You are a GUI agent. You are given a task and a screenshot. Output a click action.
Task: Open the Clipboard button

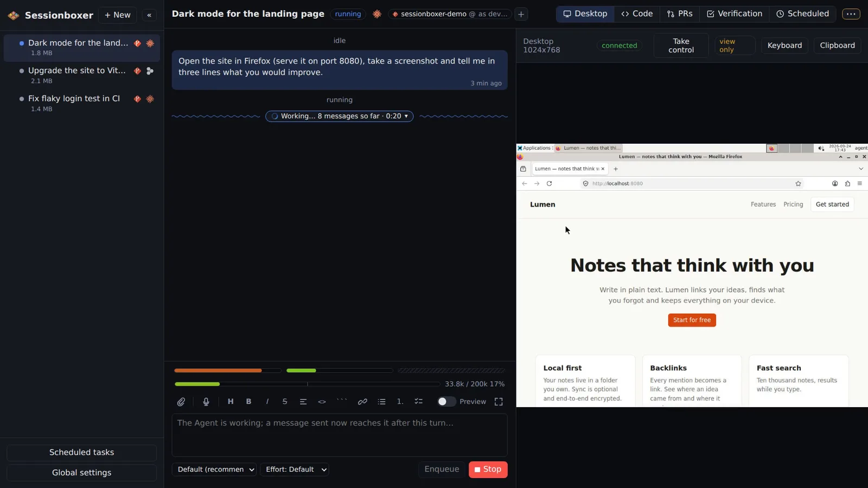(x=837, y=46)
